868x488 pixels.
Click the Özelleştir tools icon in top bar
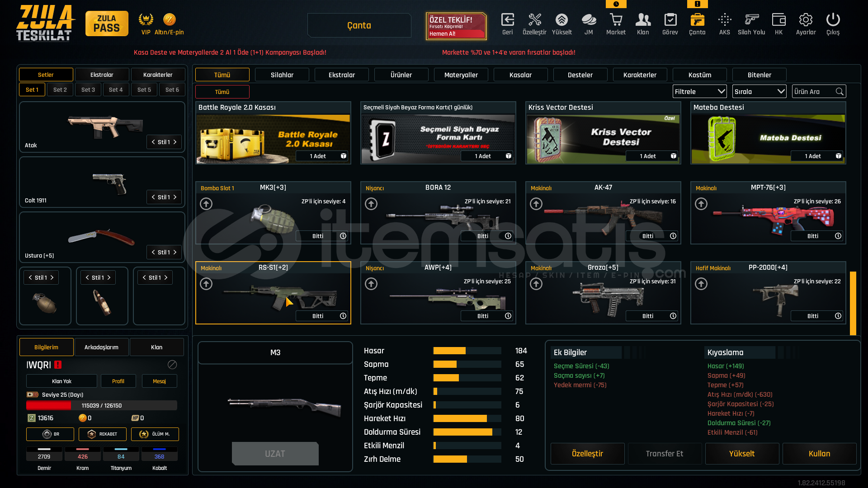point(534,20)
